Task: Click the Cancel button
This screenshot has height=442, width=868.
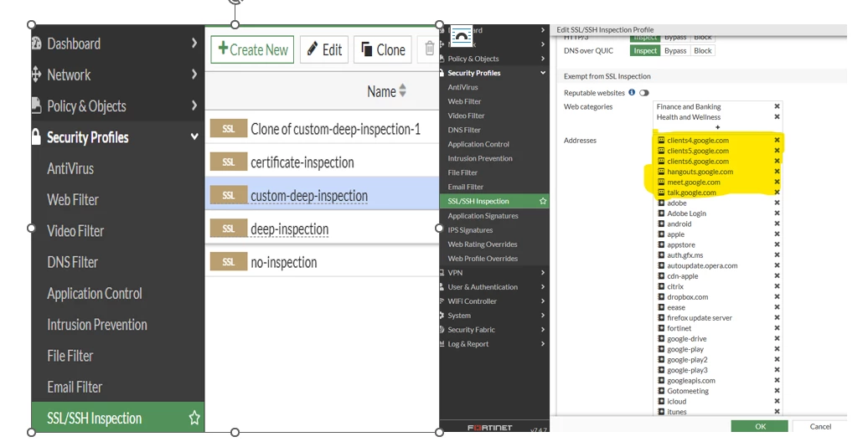Action: click(820, 426)
